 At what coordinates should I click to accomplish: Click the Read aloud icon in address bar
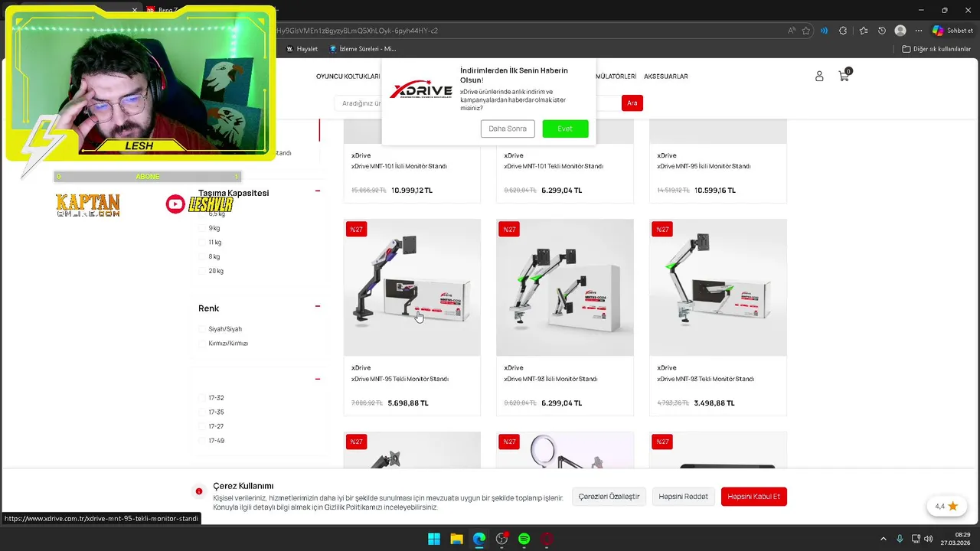(x=792, y=31)
